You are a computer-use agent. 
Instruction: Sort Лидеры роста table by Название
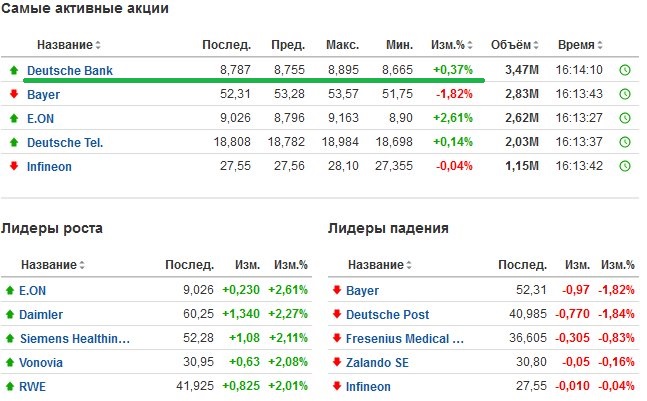pyautogui.click(x=53, y=264)
